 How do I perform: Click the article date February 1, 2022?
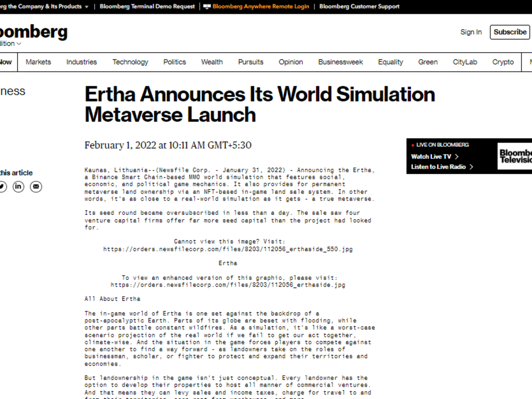point(168,145)
